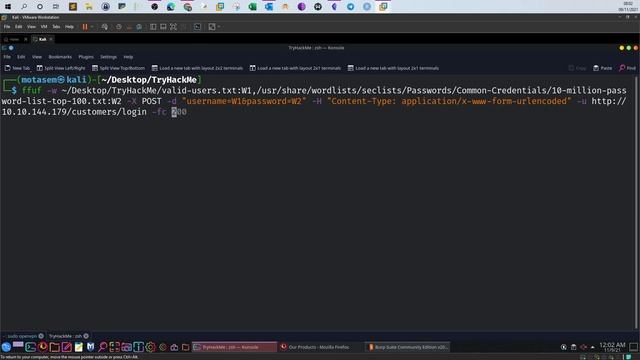Click the ffuf command in terminal

coord(32,90)
